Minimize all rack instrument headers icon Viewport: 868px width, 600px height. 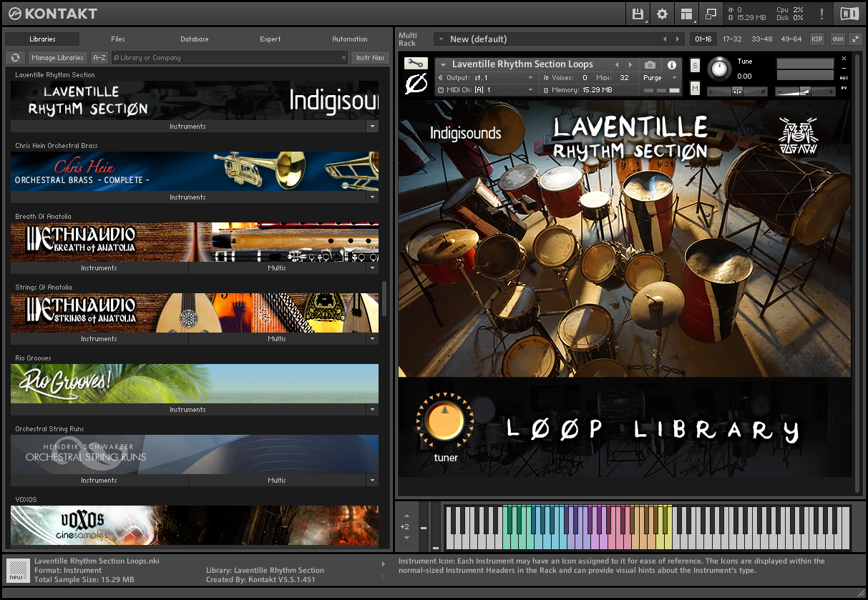tap(856, 39)
